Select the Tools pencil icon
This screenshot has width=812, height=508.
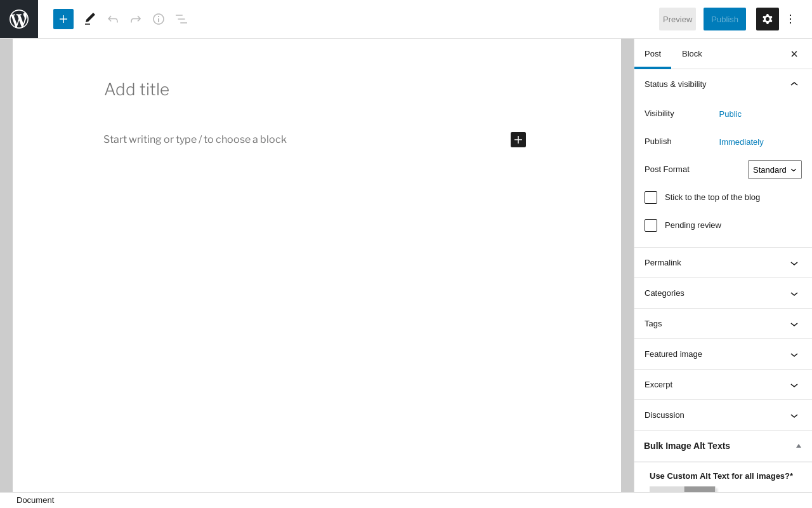(x=90, y=19)
